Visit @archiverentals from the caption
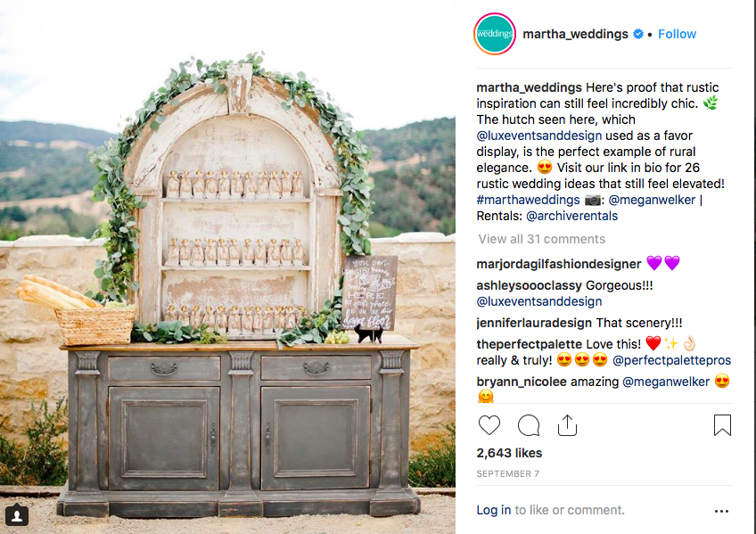The height and width of the screenshot is (534, 756). [x=571, y=216]
